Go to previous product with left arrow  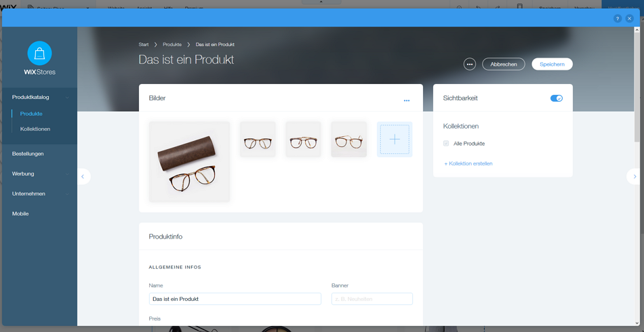[x=83, y=176]
